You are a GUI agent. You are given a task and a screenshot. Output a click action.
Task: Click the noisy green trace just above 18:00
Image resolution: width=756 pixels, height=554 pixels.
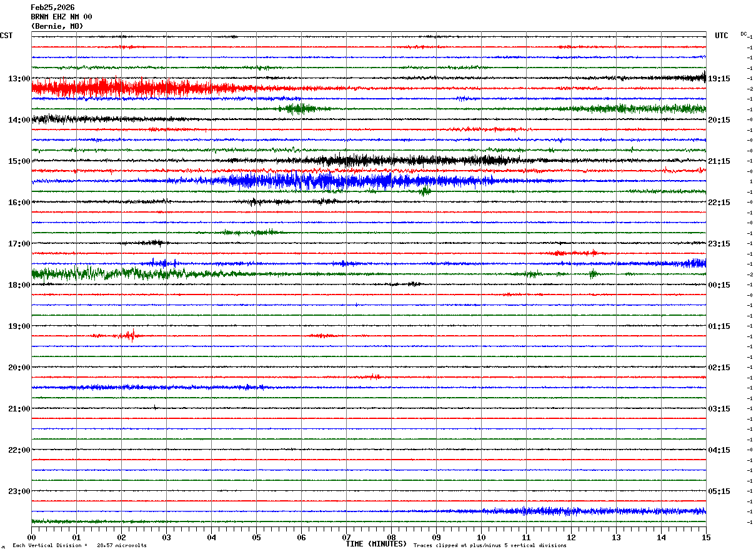pos(369,274)
